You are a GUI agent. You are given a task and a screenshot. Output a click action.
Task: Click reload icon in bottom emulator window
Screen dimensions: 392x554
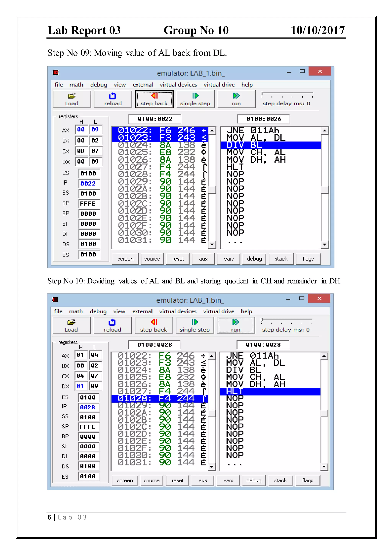tap(112, 322)
